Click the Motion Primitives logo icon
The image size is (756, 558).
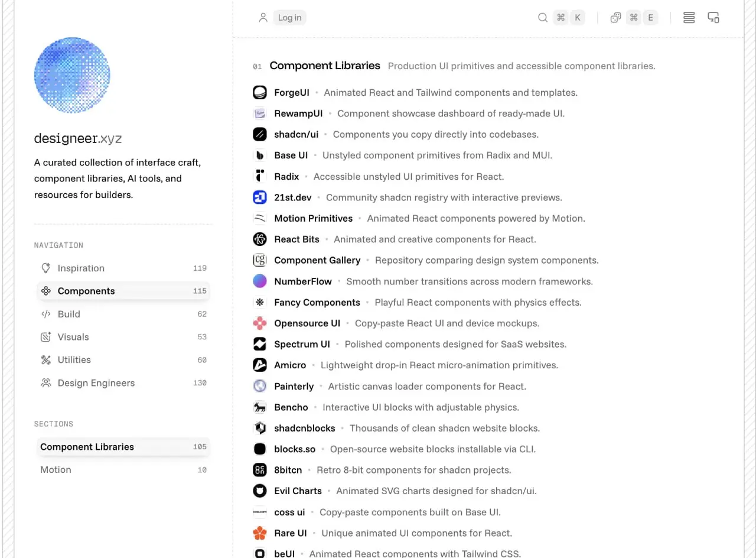click(x=260, y=218)
